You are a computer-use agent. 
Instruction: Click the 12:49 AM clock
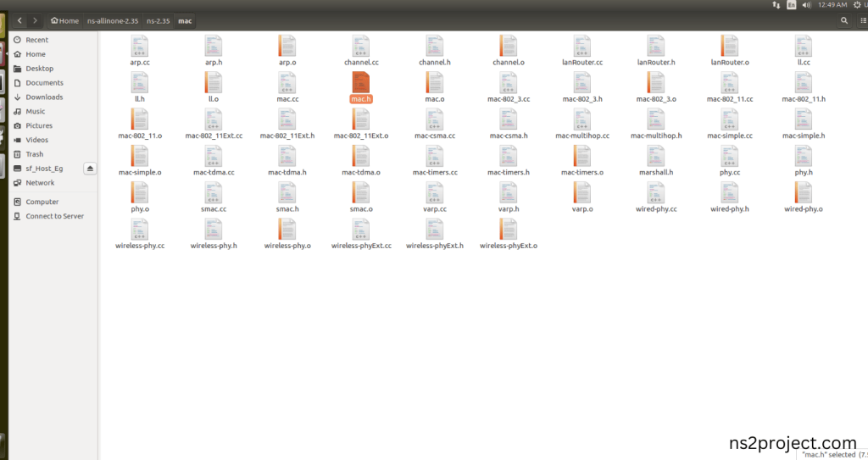[x=832, y=5]
